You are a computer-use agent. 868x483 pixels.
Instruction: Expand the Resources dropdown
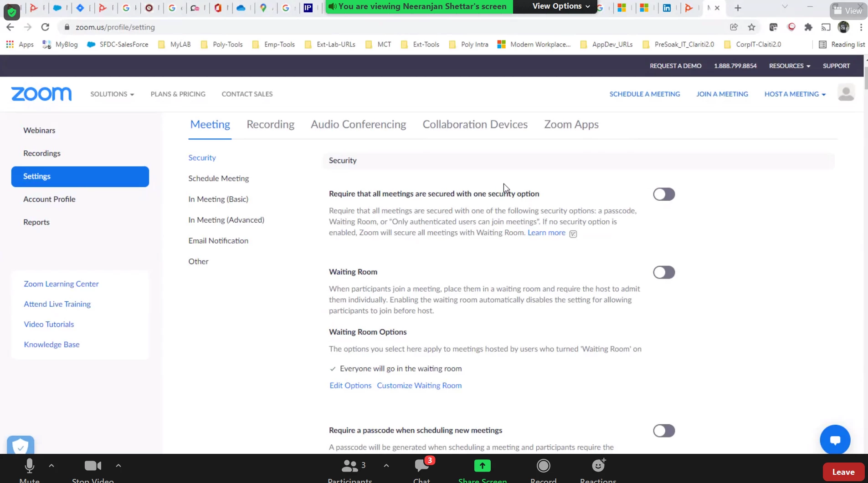pos(790,66)
